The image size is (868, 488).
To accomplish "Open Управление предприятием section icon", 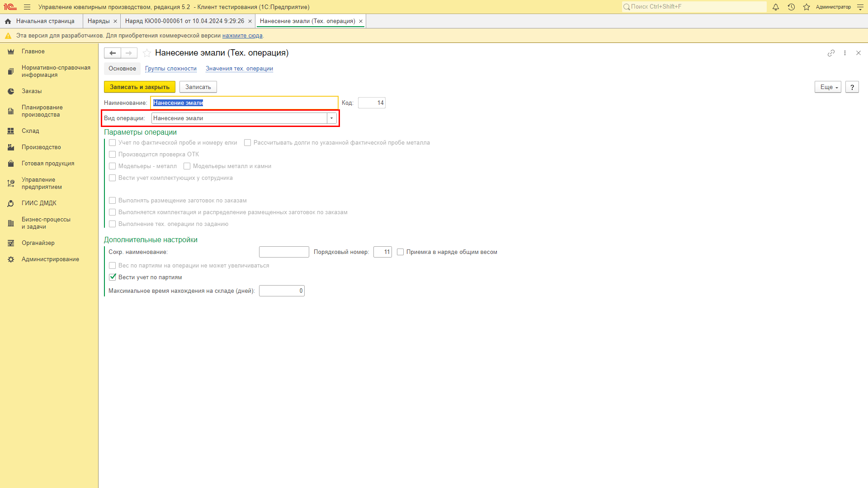I will tap(11, 183).
